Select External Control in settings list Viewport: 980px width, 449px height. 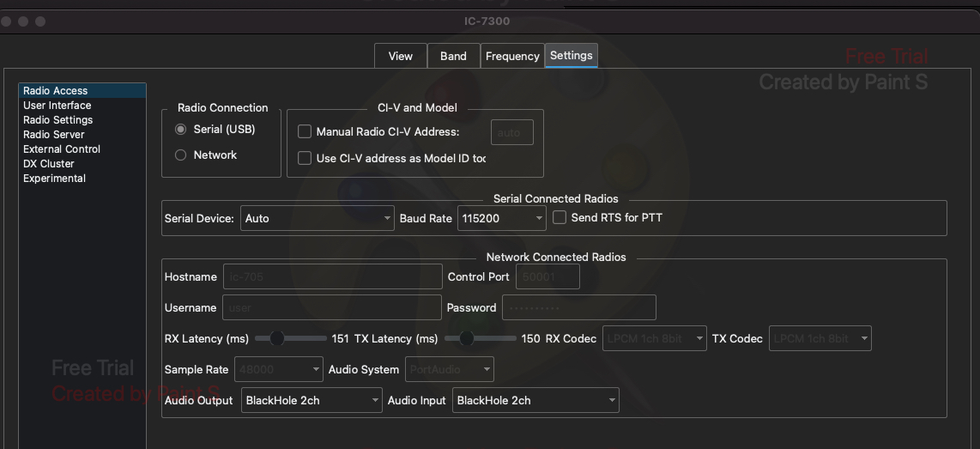coord(82,149)
